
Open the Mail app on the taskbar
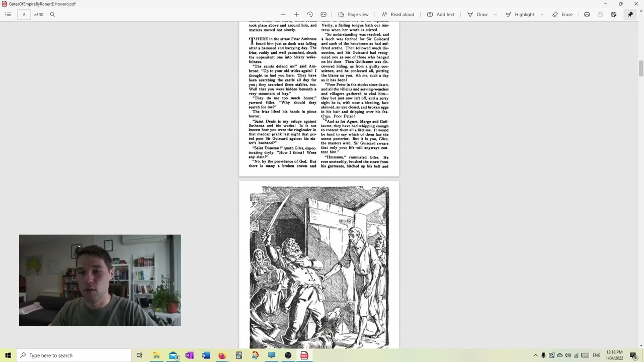click(x=173, y=355)
